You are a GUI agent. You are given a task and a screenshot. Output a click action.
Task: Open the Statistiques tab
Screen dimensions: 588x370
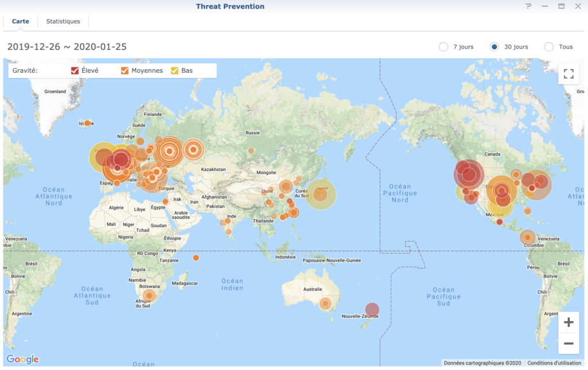coord(63,21)
